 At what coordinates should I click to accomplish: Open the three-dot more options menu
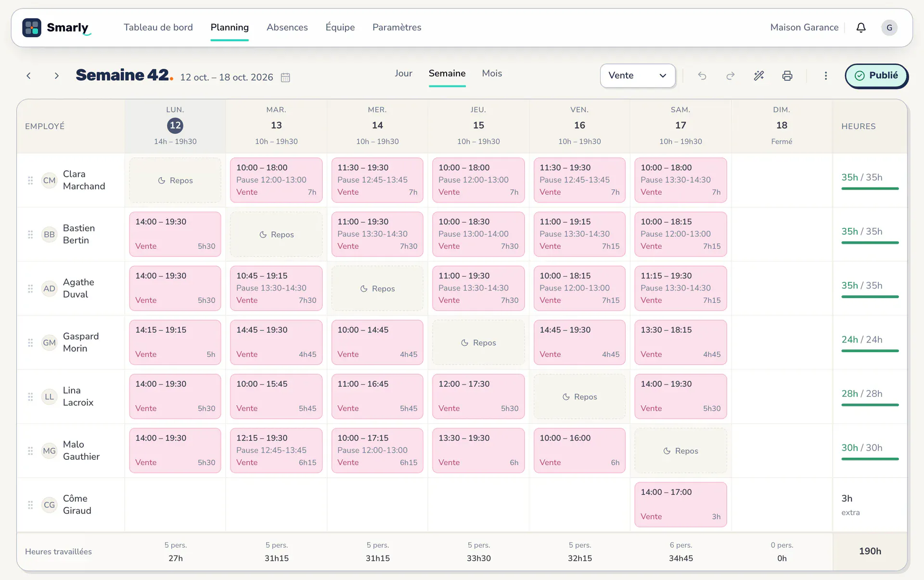(826, 76)
